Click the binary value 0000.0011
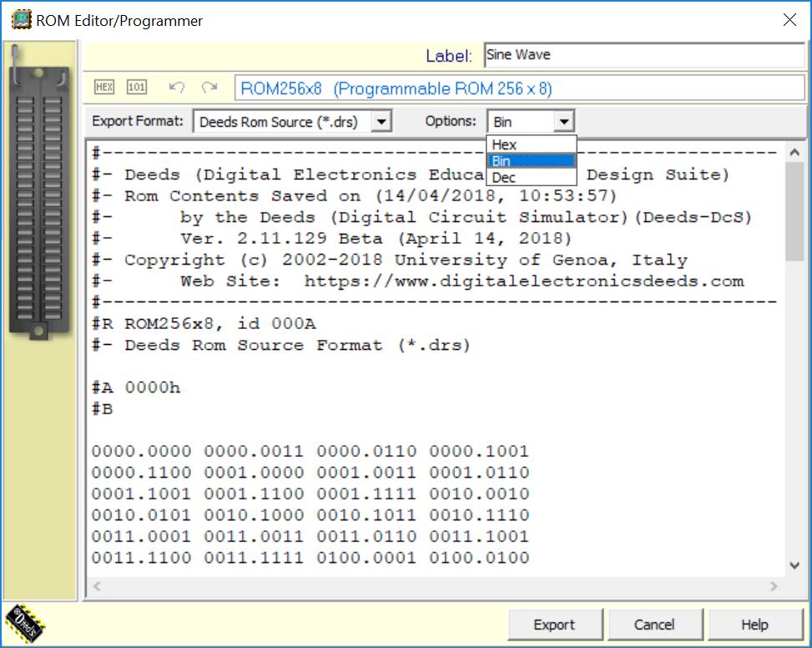The image size is (812, 648). tap(254, 451)
